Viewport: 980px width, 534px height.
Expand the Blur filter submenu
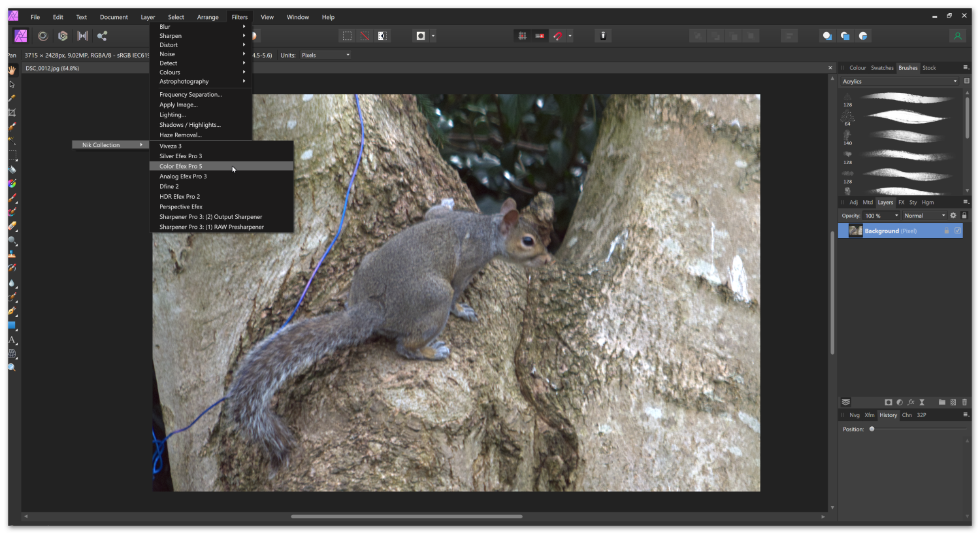pyautogui.click(x=201, y=27)
